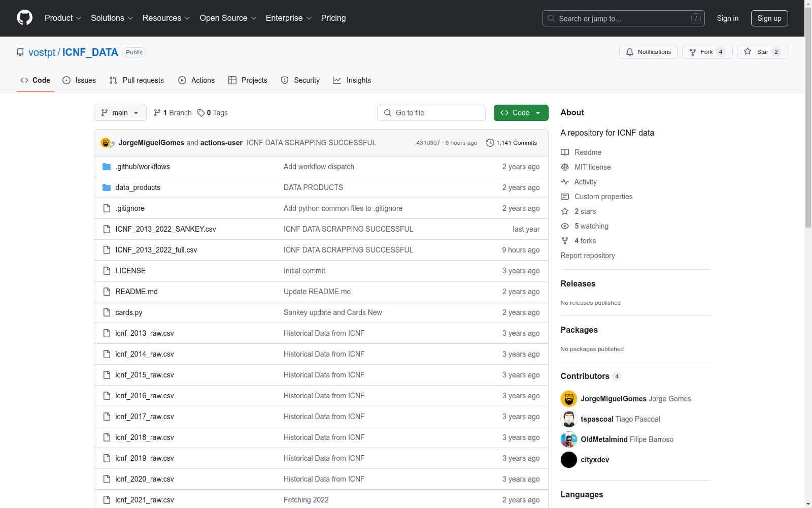Click the Star icon to star repository
This screenshot has width=812, height=508.
(748, 52)
